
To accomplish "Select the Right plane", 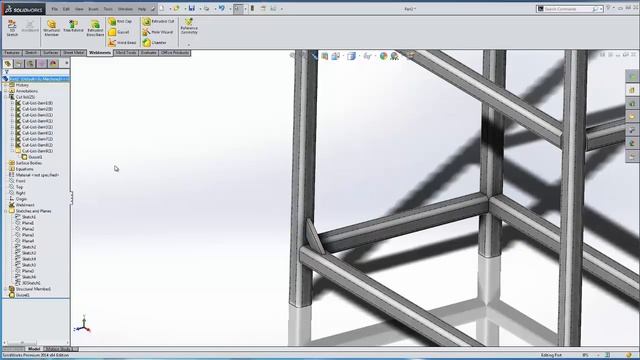I will (17, 193).
